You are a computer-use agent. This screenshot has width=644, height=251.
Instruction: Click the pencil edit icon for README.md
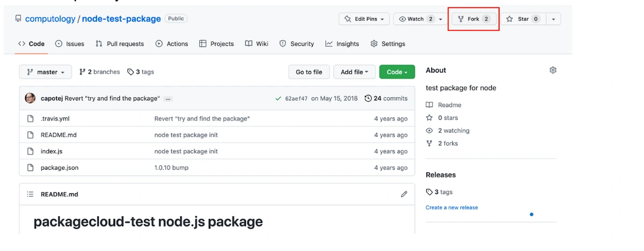[404, 194]
